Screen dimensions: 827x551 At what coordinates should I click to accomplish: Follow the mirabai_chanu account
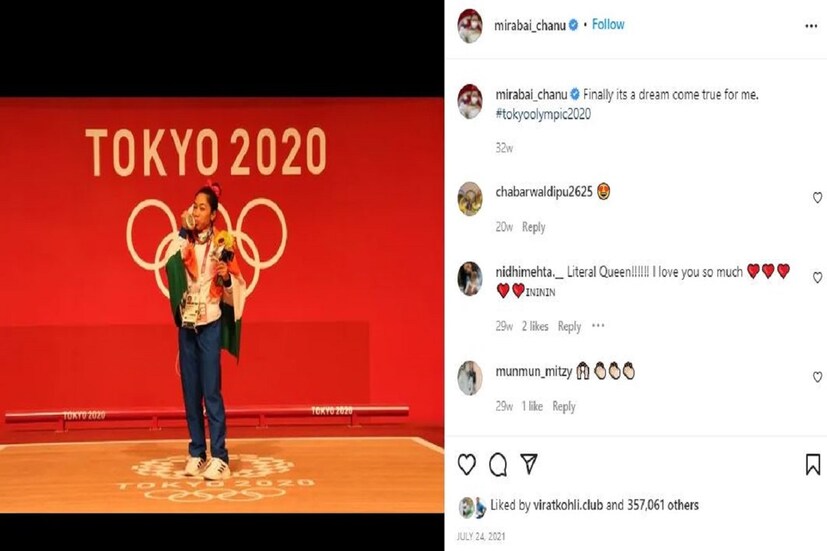pyautogui.click(x=608, y=24)
